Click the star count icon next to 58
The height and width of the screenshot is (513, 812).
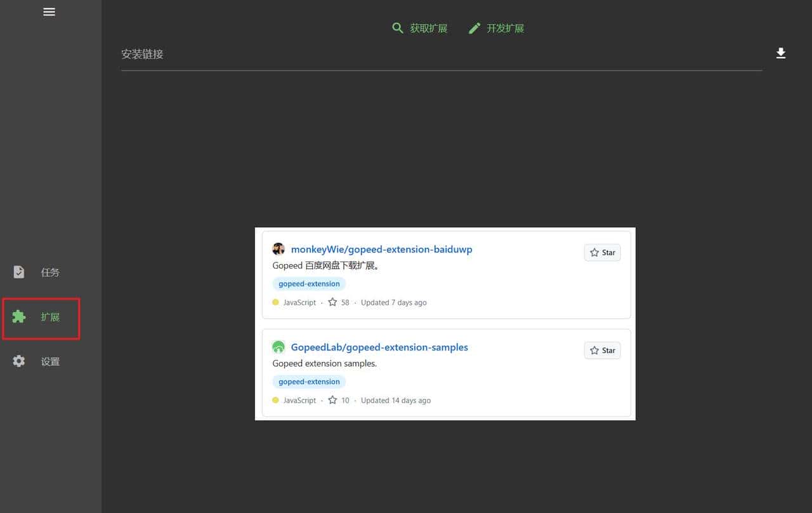[x=332, y=302]
